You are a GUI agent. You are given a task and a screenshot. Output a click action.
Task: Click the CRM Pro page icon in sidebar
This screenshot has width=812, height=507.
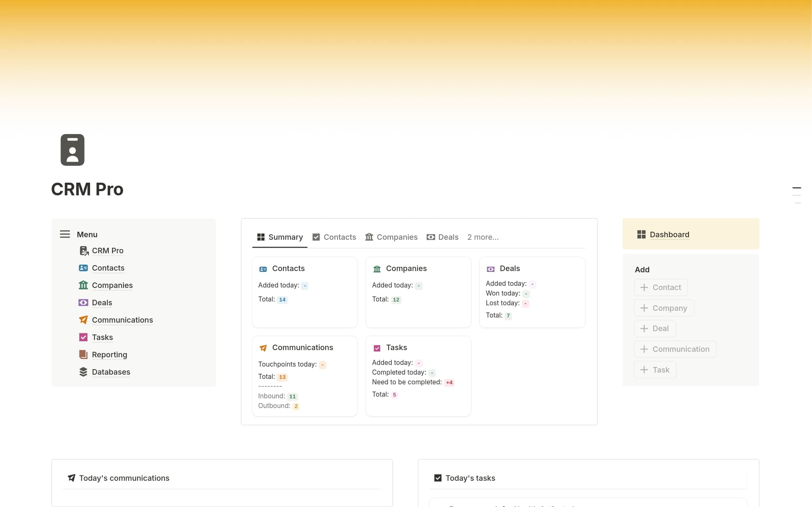[x=83, y=250]
